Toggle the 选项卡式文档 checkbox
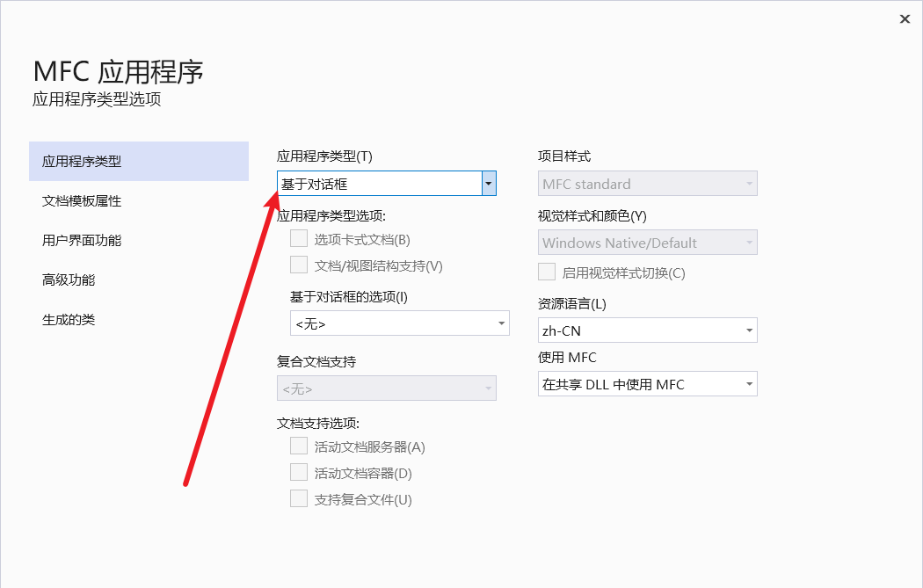 pyautogui.click(x=299, y=238)
